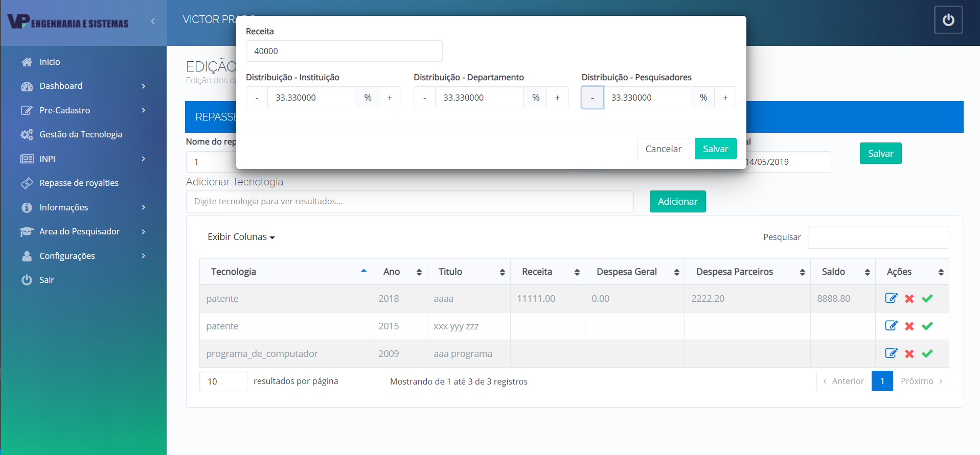This screenshot has width=980, height=455.
Task: Edit the aaa programa row
Action: pyautogui.click(x=891, y=353)
